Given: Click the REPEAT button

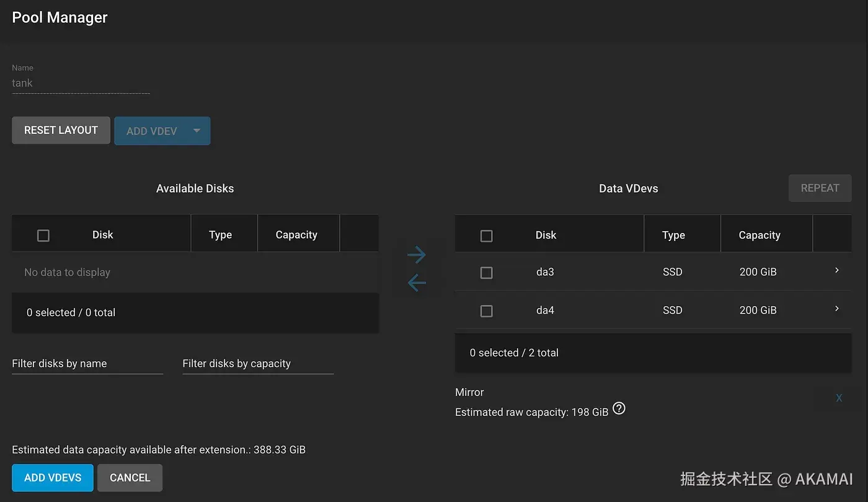Looking at the screenshot, I should (820, 188).
